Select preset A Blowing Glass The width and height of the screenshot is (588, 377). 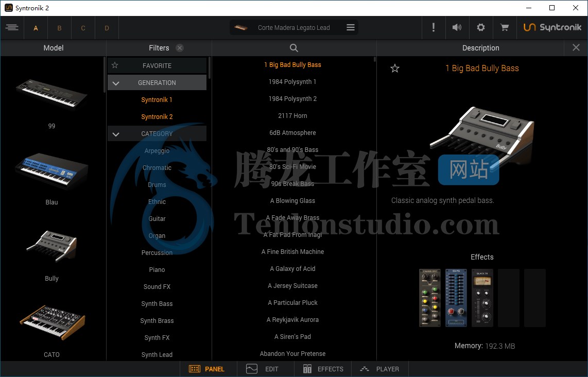[x=292, y=201]
